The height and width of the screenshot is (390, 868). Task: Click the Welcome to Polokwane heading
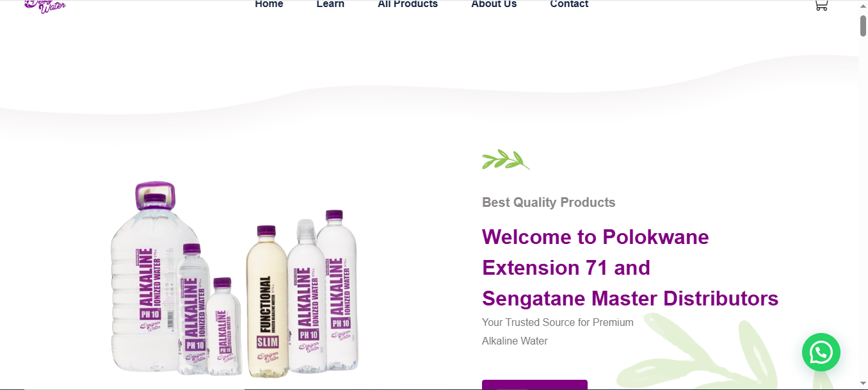(x=595, y=237)
